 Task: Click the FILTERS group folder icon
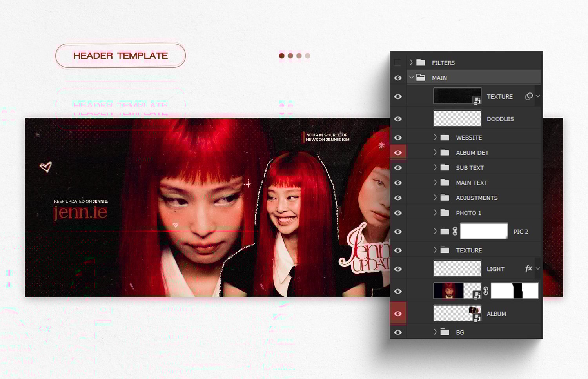pyautogui.click(x=421, y=62)
